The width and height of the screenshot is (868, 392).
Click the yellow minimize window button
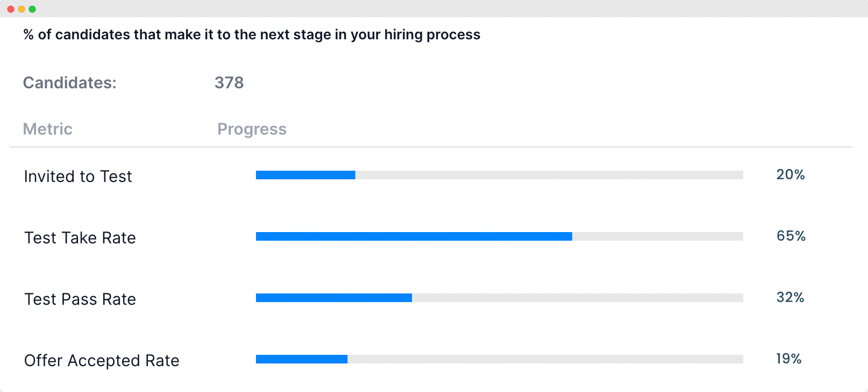coord(22,9)
